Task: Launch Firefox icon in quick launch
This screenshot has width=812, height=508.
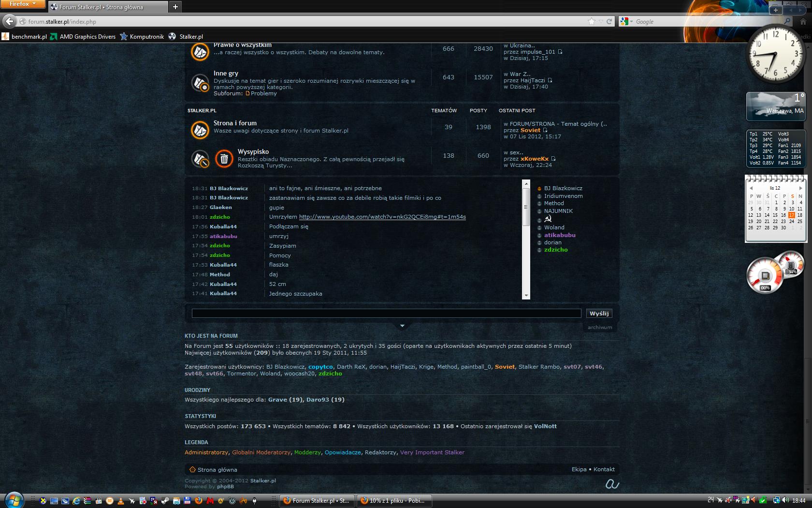Action: point(198,501)
